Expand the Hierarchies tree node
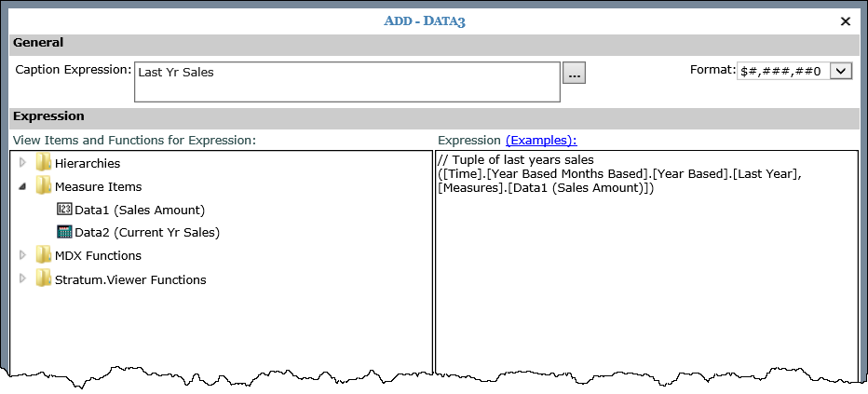This screenshot has height=394, width=868. (x=23, y=163)
